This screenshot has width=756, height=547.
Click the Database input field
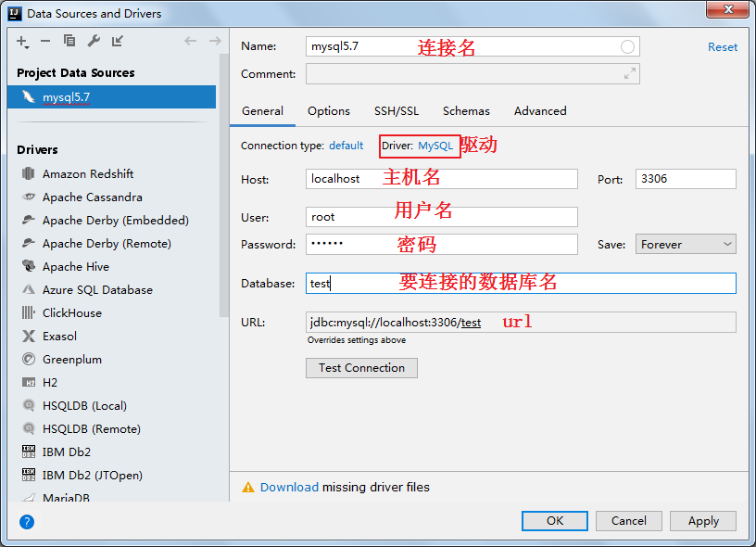click(x=521, y=283)
